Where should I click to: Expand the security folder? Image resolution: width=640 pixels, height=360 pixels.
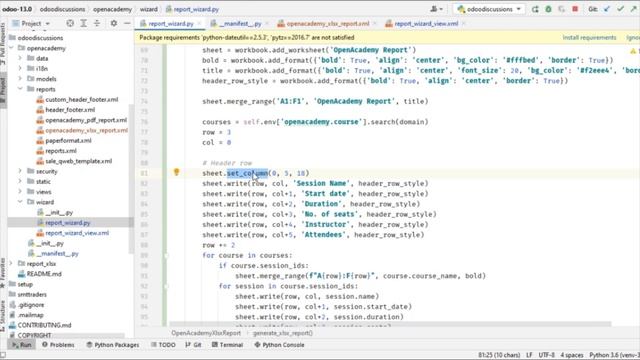[20, 171]
